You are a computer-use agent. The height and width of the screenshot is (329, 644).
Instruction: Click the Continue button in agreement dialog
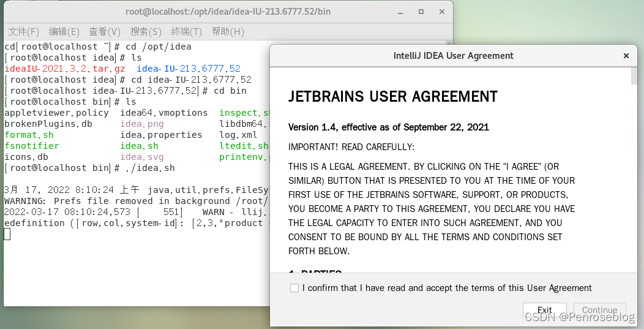(x=600, y=310)
